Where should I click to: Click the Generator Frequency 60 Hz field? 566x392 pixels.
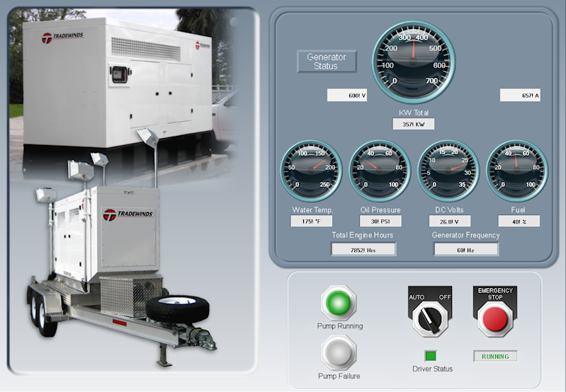(465, 249)
